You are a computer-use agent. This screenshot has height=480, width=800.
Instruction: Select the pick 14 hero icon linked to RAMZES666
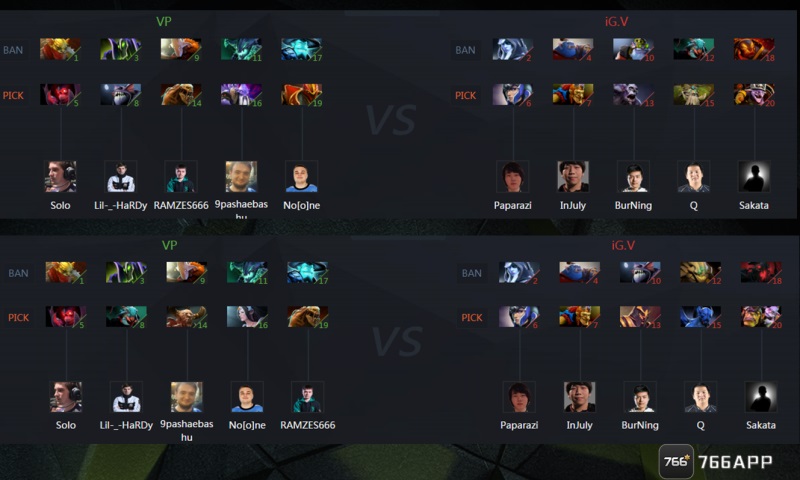tap(181, 95)
